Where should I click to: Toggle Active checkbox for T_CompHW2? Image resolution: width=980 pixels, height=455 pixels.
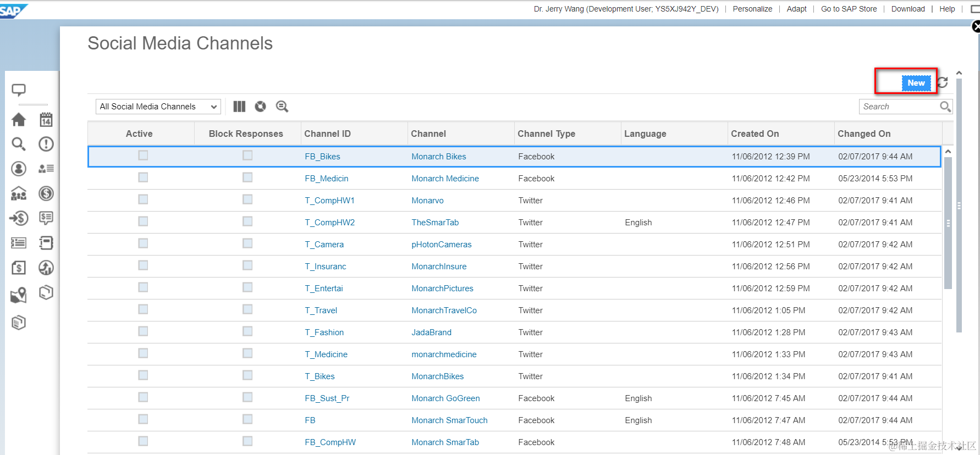143,221
